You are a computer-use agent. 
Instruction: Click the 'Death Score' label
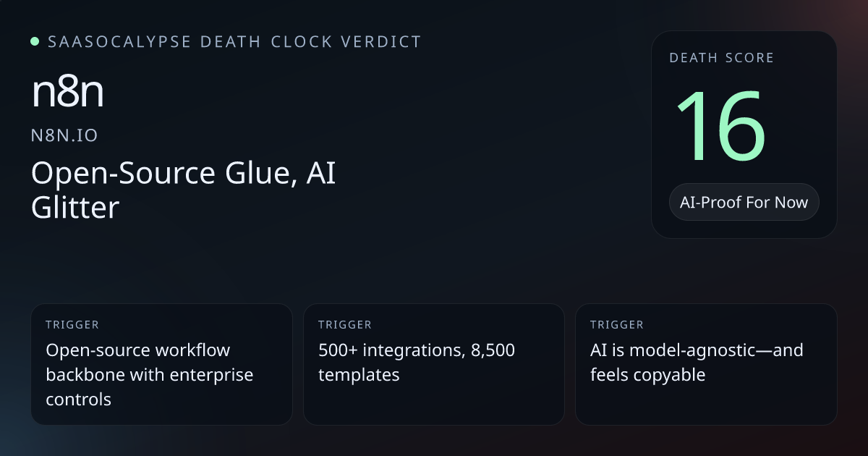[x=721, y=58]
